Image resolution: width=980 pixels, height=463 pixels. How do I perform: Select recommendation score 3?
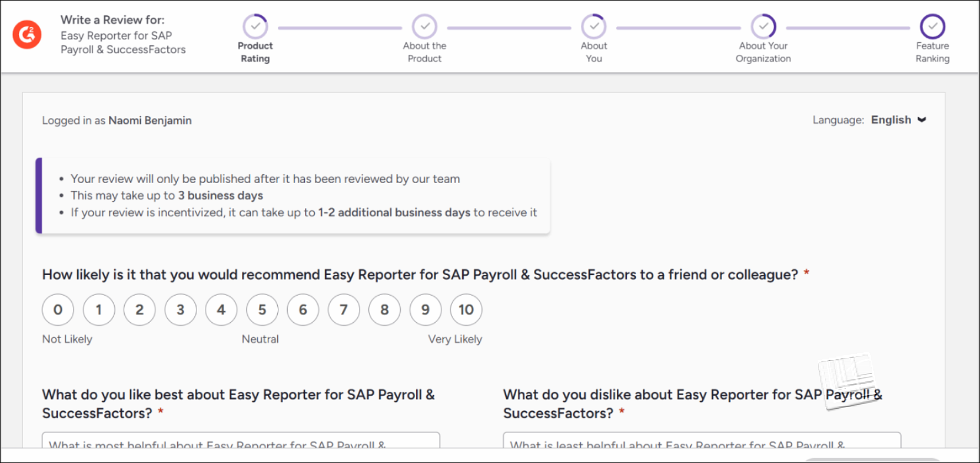(x=181, y=310)
